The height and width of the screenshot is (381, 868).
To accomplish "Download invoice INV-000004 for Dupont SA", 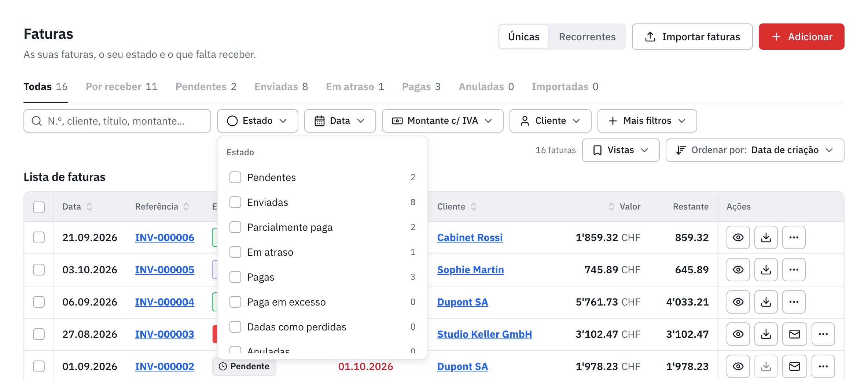I will tap(766, 302).
